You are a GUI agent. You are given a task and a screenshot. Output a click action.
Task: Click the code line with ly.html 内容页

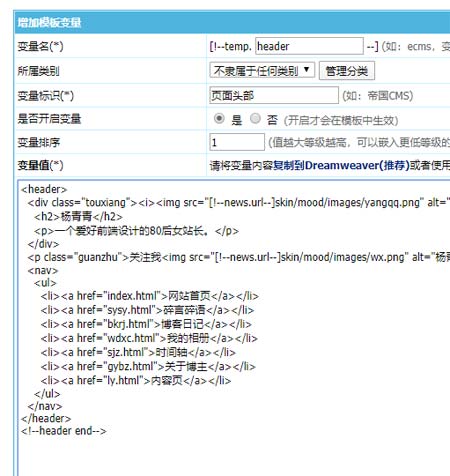click(x=136, y=381)
